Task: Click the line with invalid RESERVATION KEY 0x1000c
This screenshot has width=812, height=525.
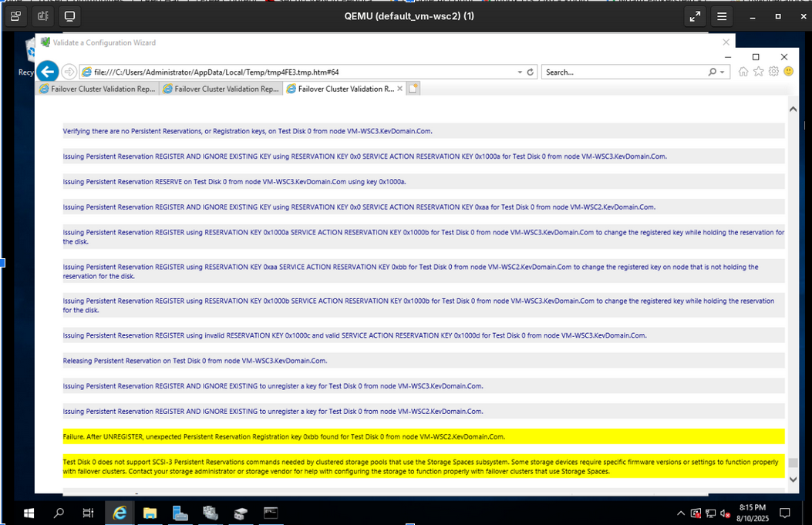Action: (x=423, y=335)
